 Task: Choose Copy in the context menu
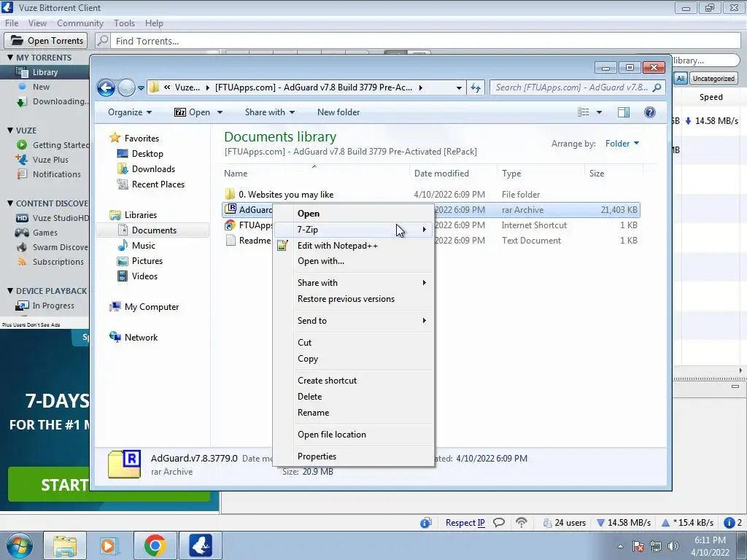tap(354, 359)
